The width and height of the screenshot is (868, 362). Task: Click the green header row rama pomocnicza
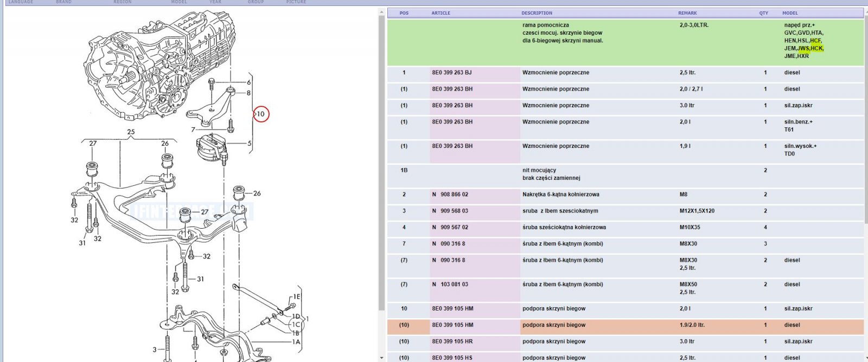[626, 42]
